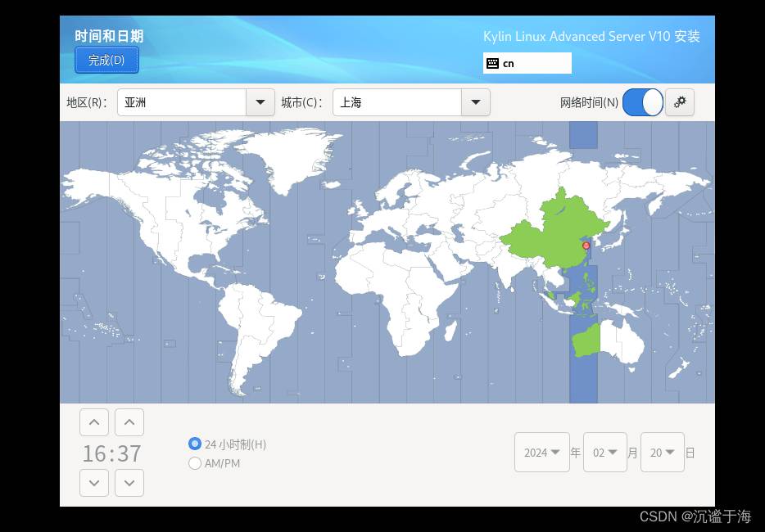Click the hour decrease down arrow
This screenshot has height=532, width=765.
[94, 482]
